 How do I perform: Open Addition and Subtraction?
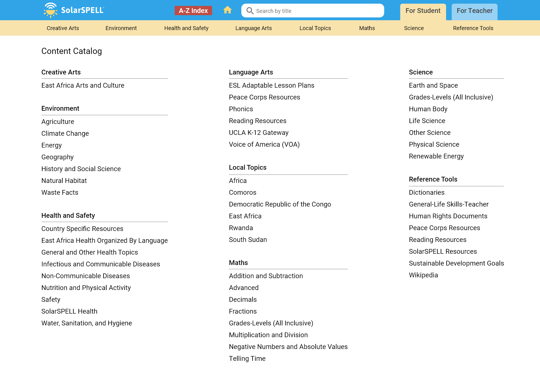coord(266,276)
